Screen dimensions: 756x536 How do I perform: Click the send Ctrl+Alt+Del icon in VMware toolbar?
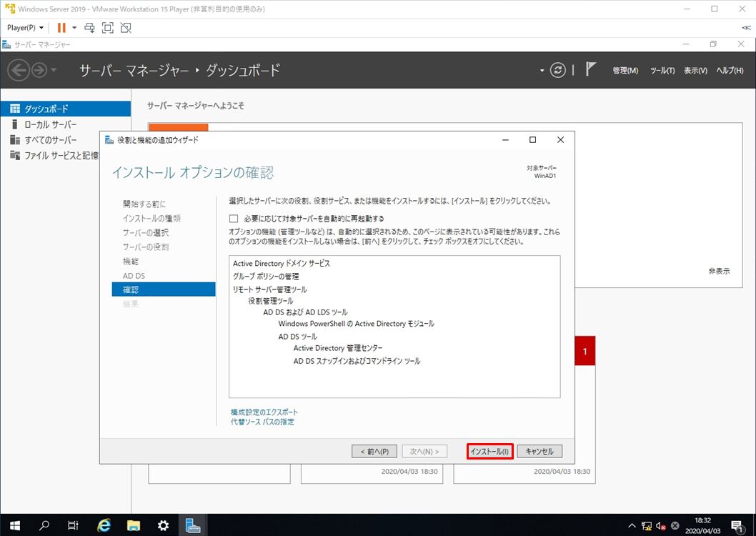(x=90, y=28)
